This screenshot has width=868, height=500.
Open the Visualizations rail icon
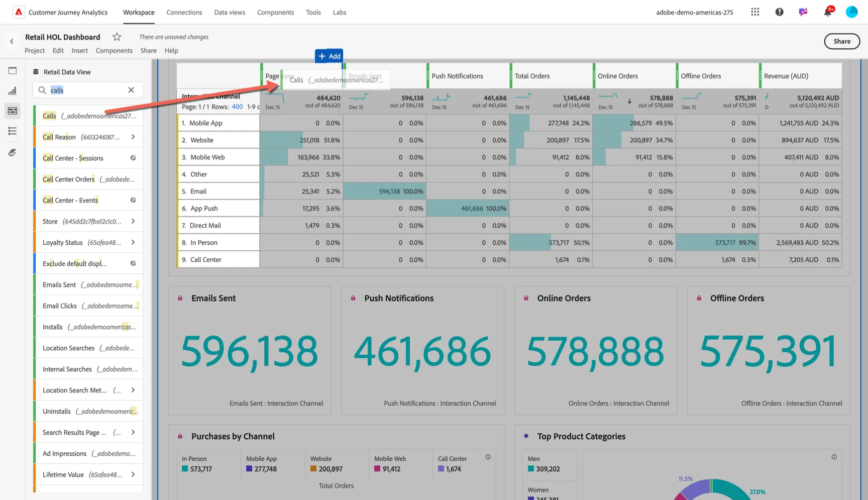pyautogui.click(x=13, y=91)
